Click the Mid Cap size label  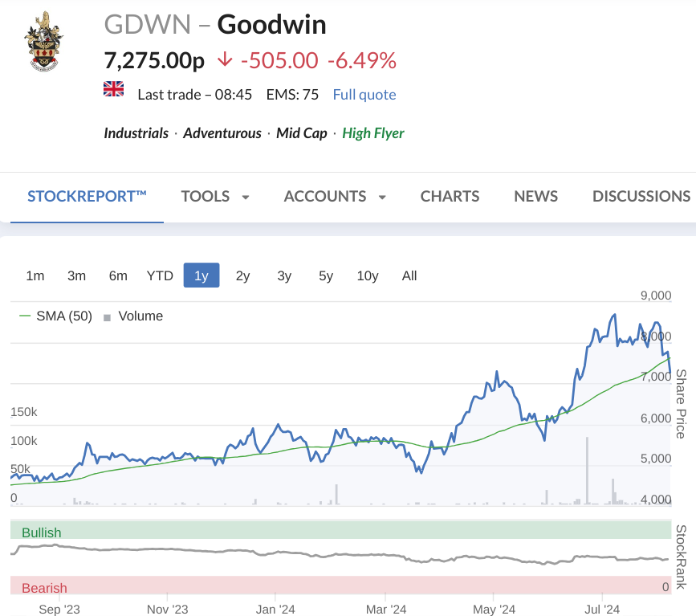pos(301,133)
